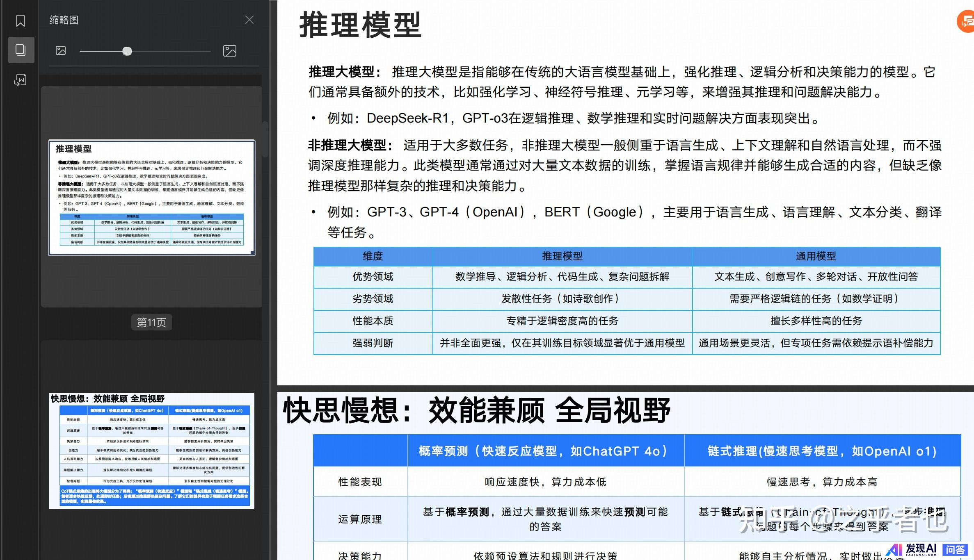Open the bookmarks sidebar panel
Image resolution: width=974 pixels, height=560 pixels.
[21, 20]
